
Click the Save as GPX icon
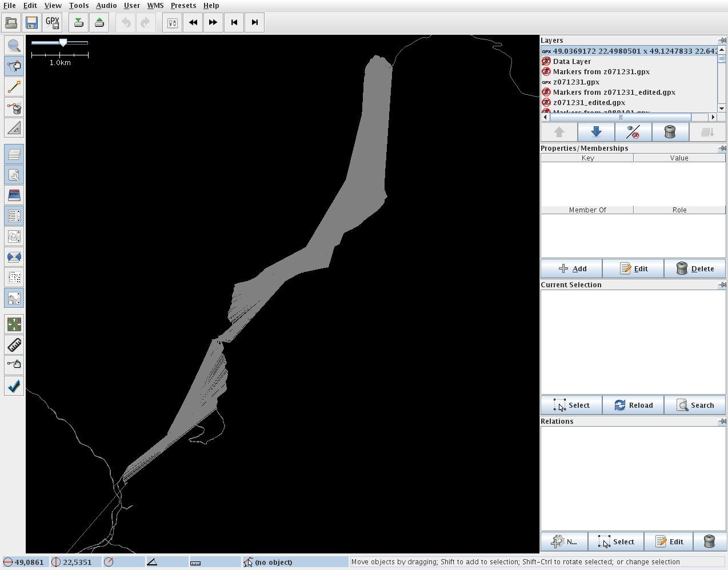click(53, 23)
